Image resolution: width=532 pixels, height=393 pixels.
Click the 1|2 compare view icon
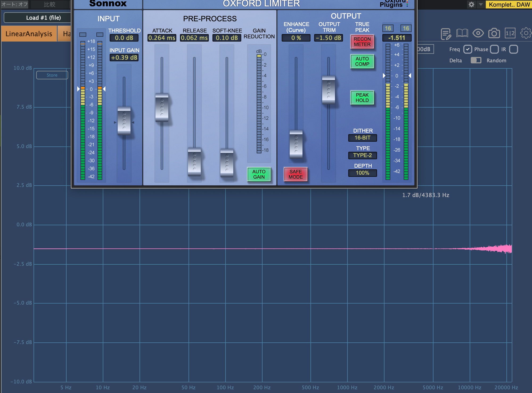[510, 33]
